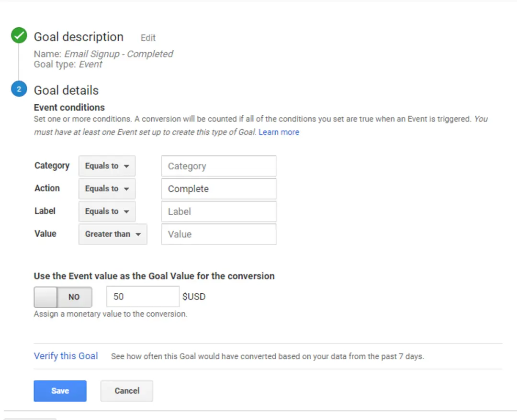Open the Action Equals to dropdown

(107, 189)
